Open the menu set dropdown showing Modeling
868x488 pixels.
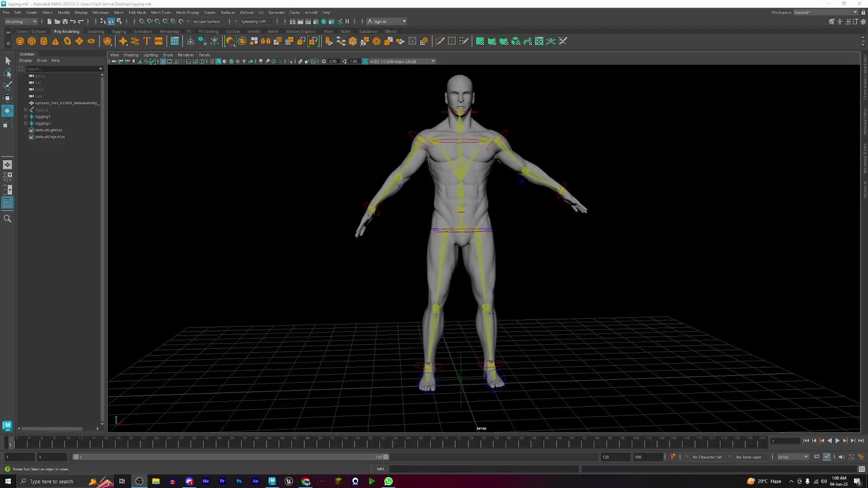tap(21, 21)
